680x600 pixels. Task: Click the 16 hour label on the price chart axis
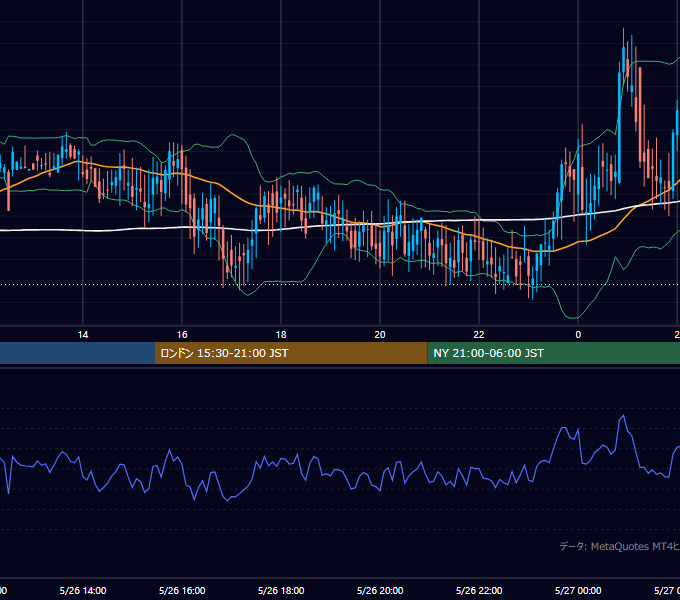click(182, 334)
